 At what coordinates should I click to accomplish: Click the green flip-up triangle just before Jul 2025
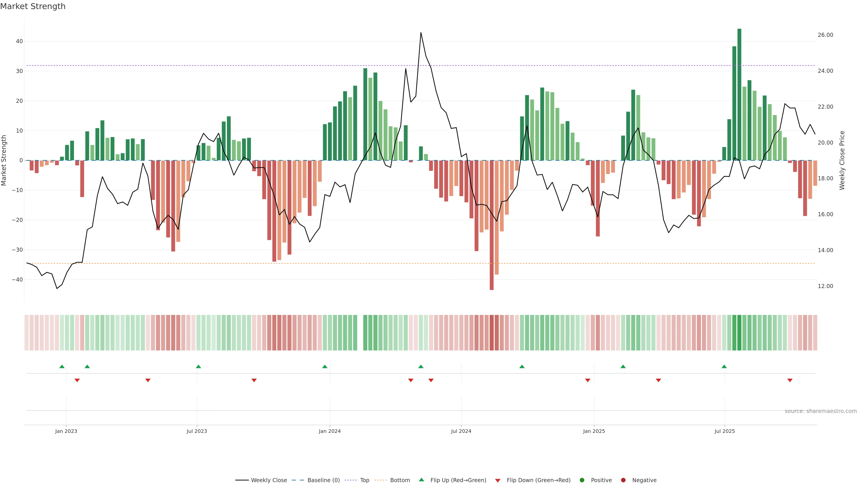tap(724, 366)
